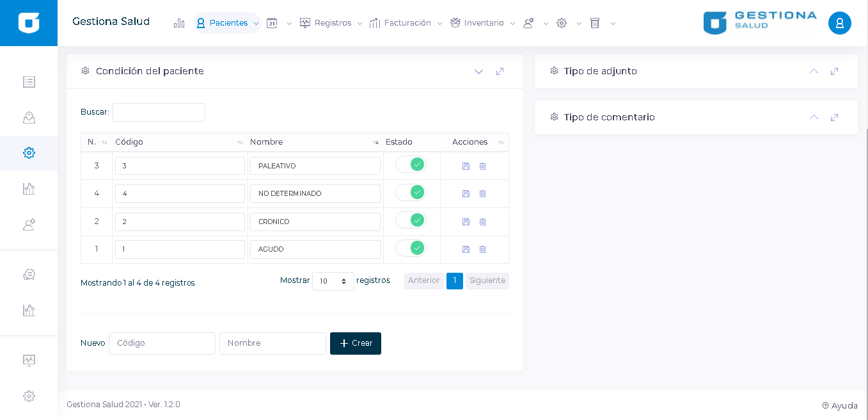Toggle Estado switch for PALEATIVO
Screen dimensions: 868x420
click(411, 165)
